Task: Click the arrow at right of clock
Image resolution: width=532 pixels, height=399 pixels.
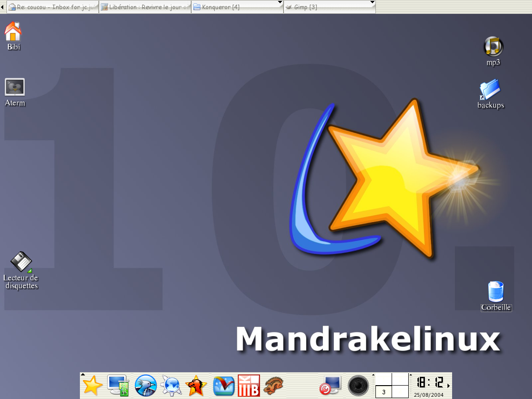Action: pos(448,386)
